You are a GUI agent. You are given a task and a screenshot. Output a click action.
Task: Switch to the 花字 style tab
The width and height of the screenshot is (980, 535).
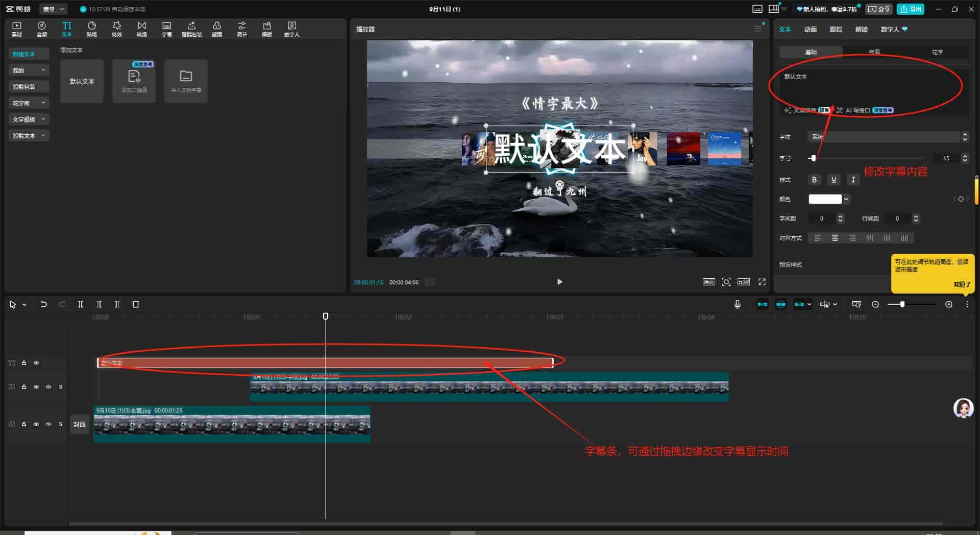tap(937, 52)
